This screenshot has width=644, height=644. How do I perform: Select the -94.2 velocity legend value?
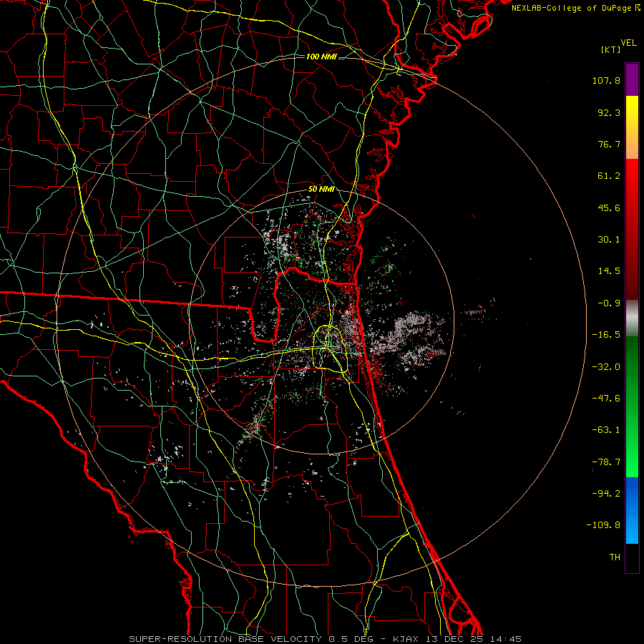click(606, 494)
